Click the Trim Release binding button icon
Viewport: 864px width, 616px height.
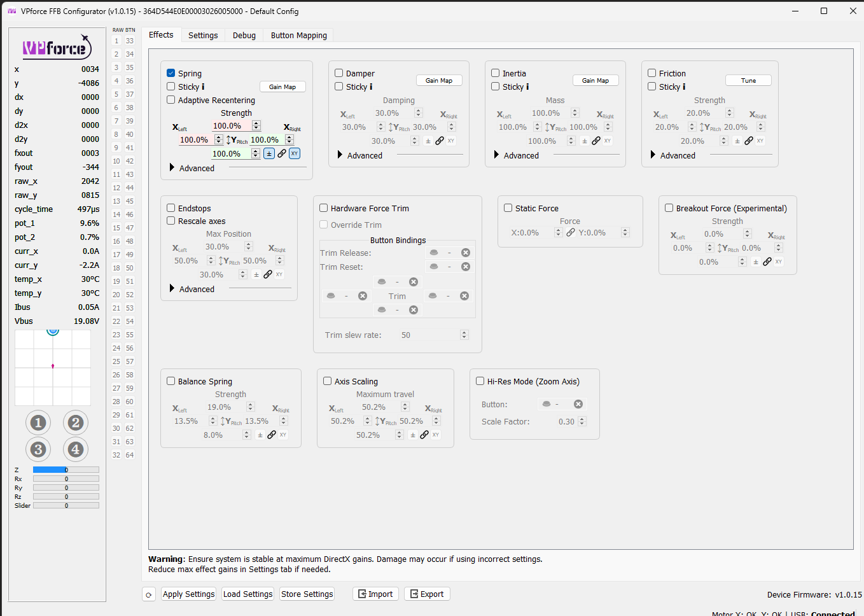[x=434, y=253]
